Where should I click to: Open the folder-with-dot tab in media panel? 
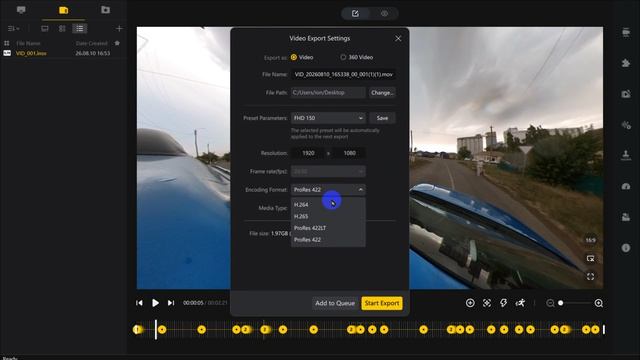105,10
